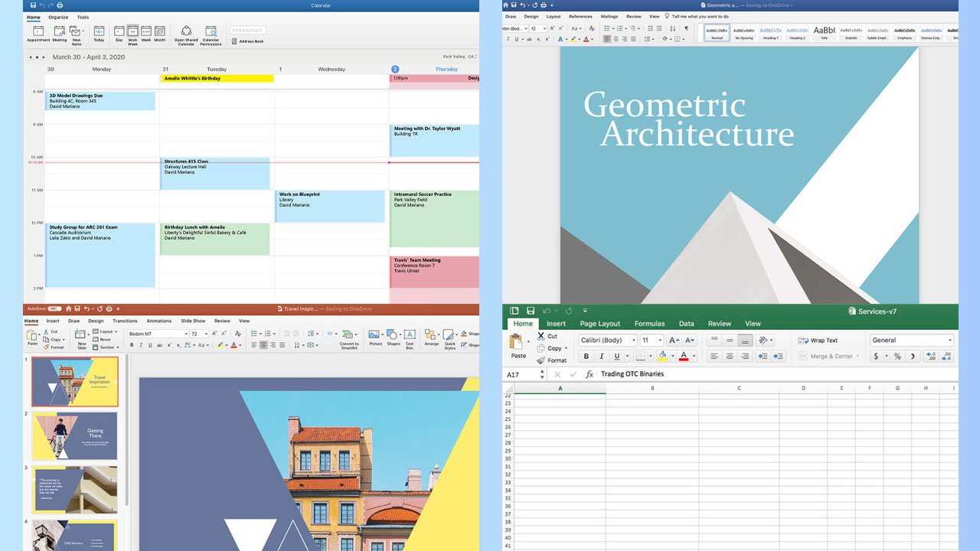The height and width of the screenshot is (551, 980).
Task: Click Sort icon in Word ribbon
Action: (672, 28)
